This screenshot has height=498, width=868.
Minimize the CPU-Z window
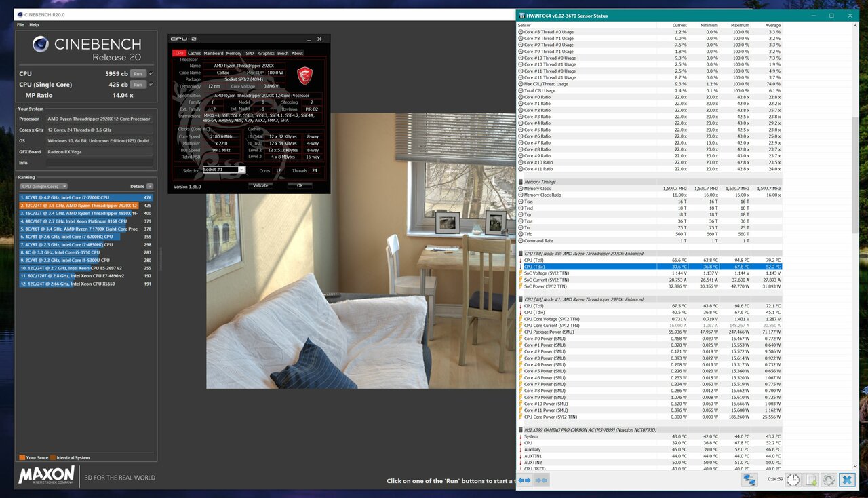(x=308, y=40)
